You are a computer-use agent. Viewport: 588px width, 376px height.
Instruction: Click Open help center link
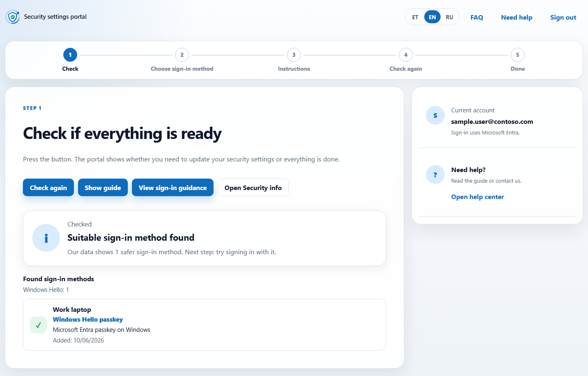(477, 197)
